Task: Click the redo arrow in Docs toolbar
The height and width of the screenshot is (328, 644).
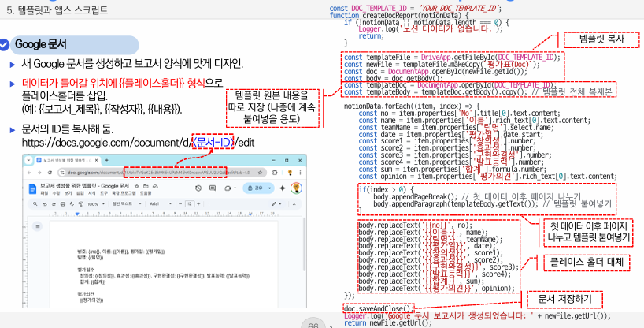Action: point(54,204)
